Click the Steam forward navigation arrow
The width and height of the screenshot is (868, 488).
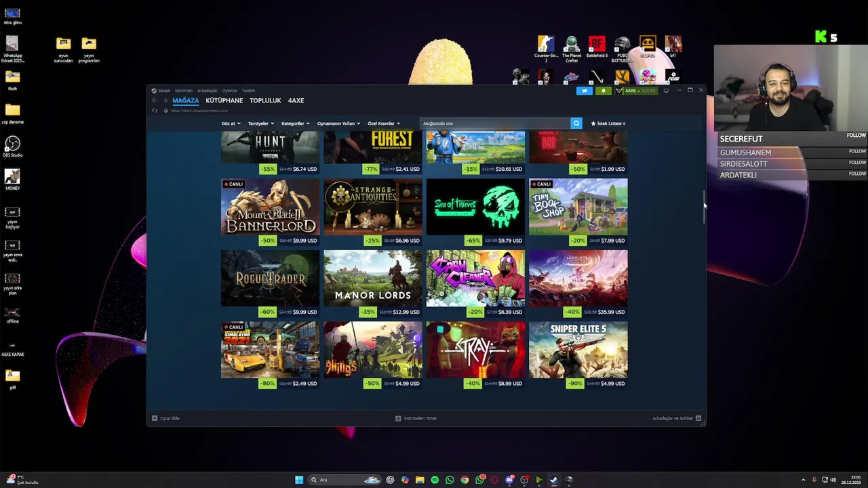(165, 100)
